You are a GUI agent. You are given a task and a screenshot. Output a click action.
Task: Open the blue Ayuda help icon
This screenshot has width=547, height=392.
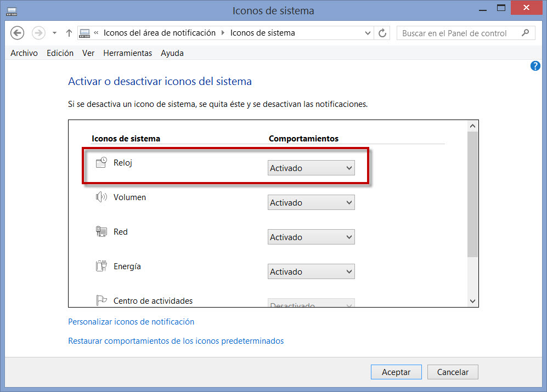point(535,65)
